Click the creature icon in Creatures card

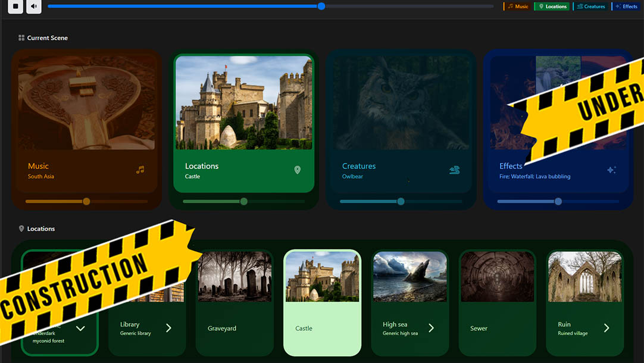[454, 170]
